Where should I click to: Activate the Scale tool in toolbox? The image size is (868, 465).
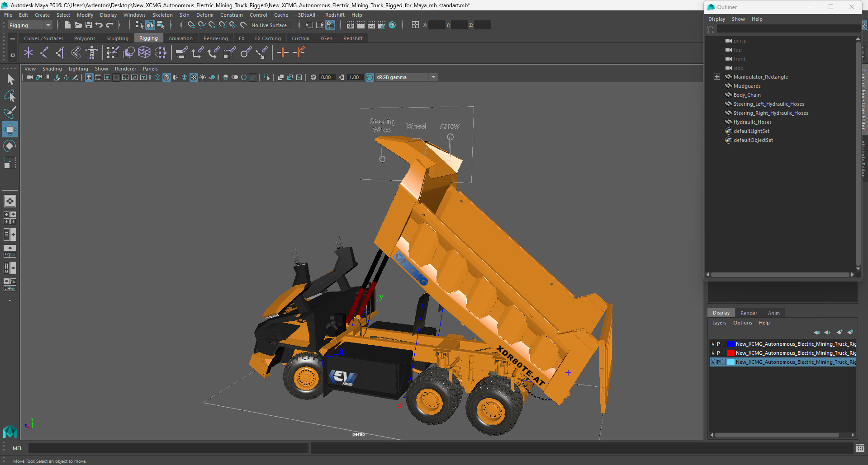[10, 163]
